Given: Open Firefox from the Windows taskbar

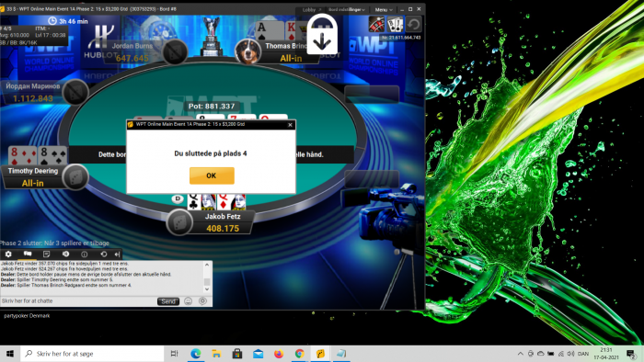Looking at the screenshot, I should click(279, 354).
